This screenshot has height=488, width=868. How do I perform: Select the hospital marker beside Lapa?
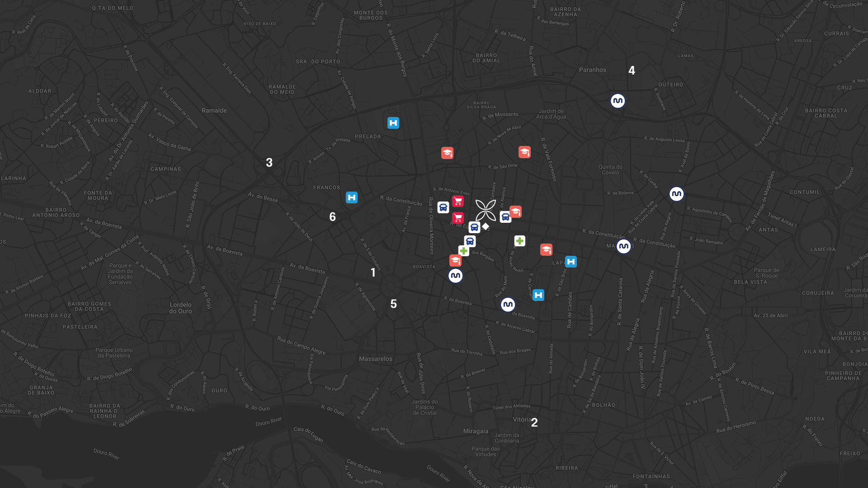[571, 262]
